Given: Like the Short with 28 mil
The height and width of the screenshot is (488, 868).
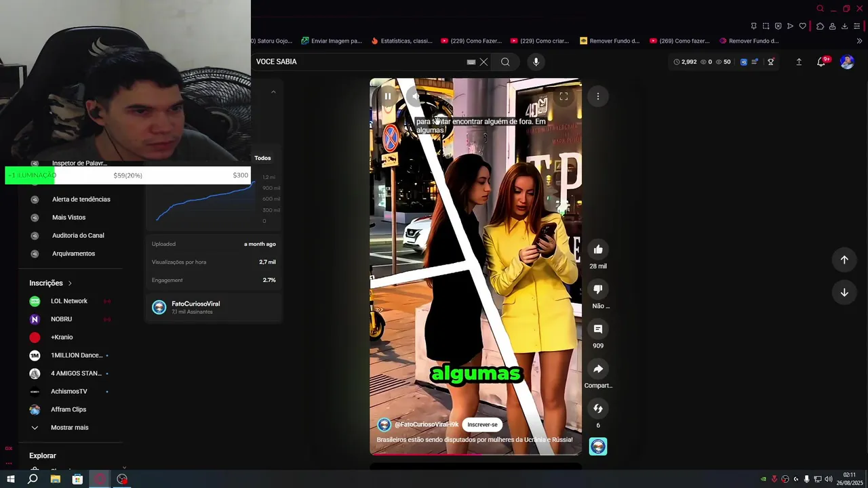Looking at the screenshot, I should [598, 249].
